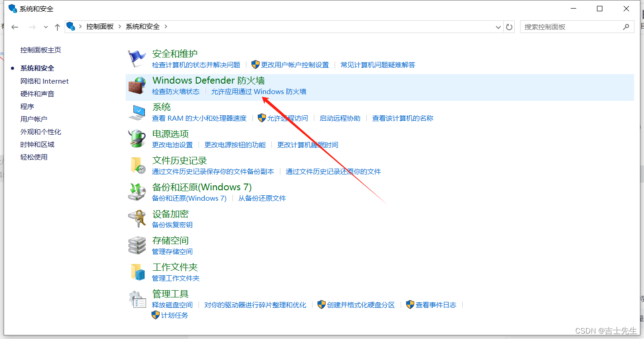Click 检查计算机的状态并解决问题 link
This screenshot has width=644, height=339.
196,65
